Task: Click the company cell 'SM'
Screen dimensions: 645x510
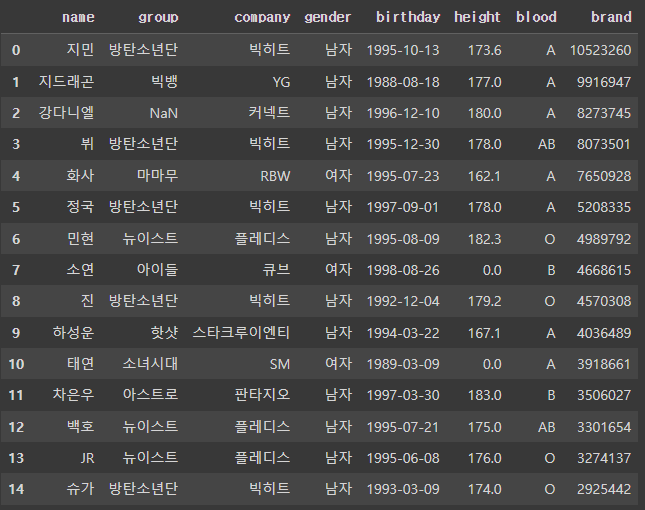Action: (x=280, y=364)
